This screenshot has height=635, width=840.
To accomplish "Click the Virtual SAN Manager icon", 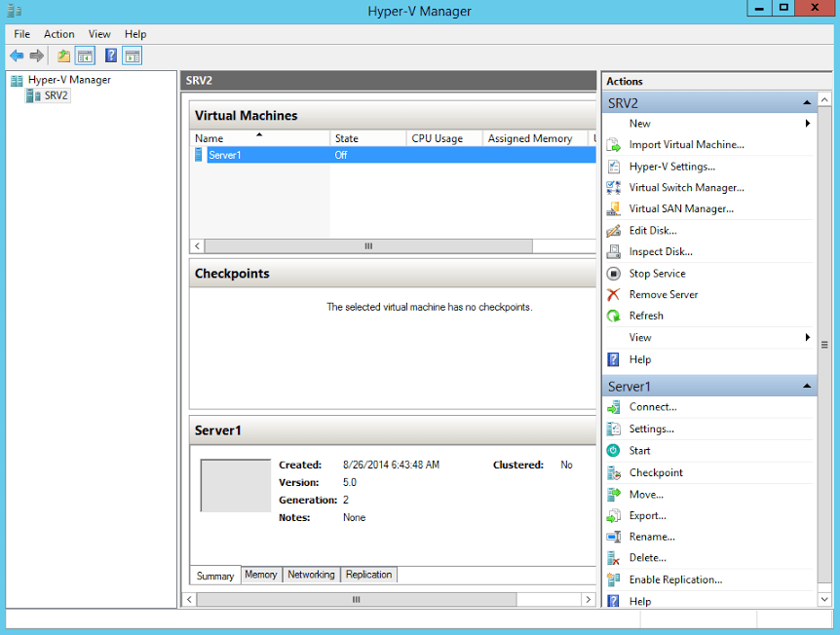I will (613, 208).
